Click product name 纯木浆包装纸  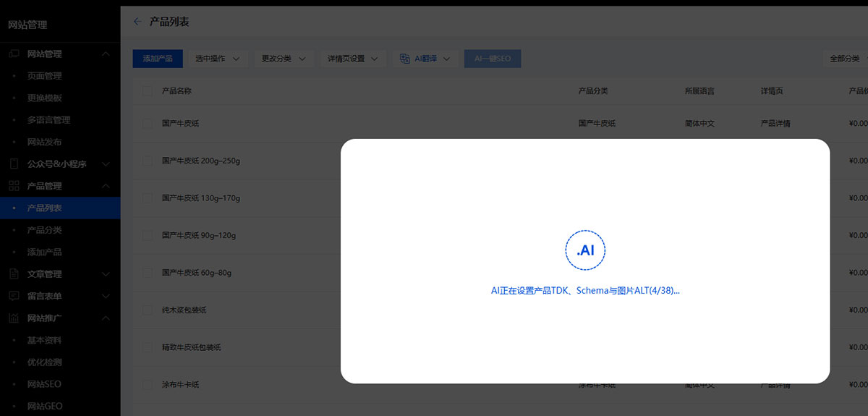point(184,310)
